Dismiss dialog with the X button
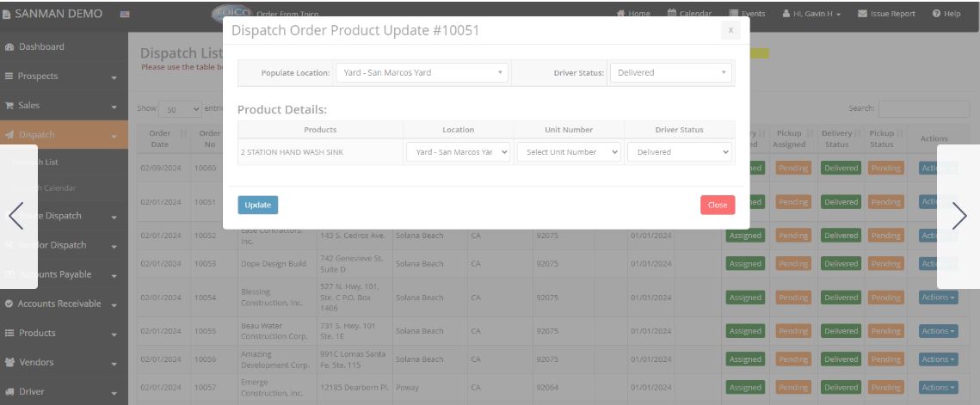Viewport: 980px width, 405px height. point(730,30)
